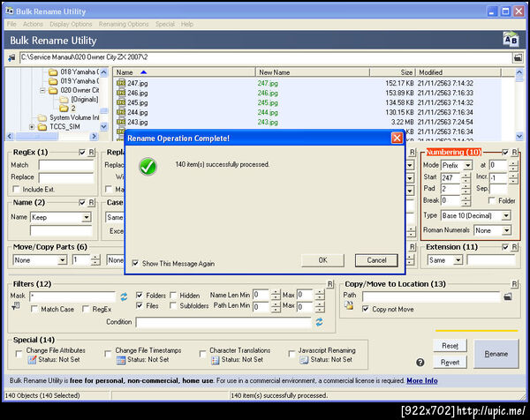Enable Subfolders filter checkbox
Viewport: 530px width, 420px height.
[x=173, y=305]
